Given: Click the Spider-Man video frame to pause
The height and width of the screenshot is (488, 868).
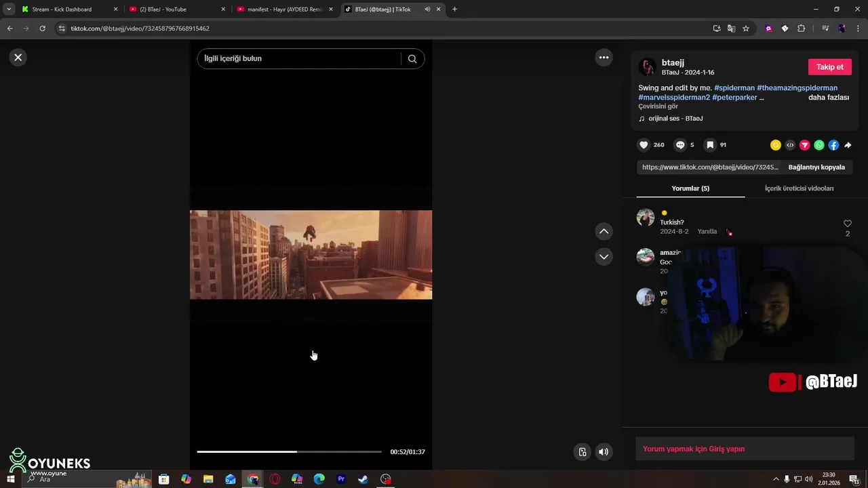Looking at the screenshot, I should pos(311,255).
